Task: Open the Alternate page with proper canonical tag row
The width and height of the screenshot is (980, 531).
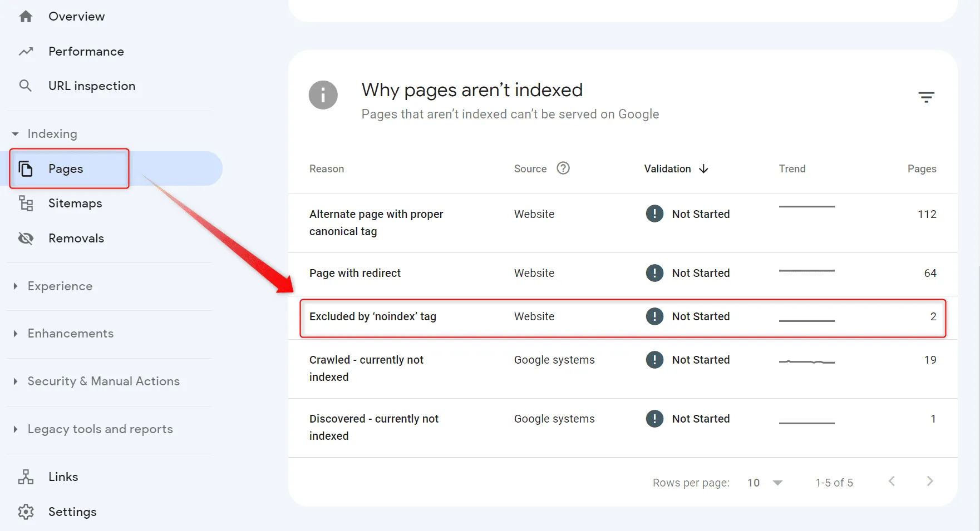Action: click(x=623, y=223)
